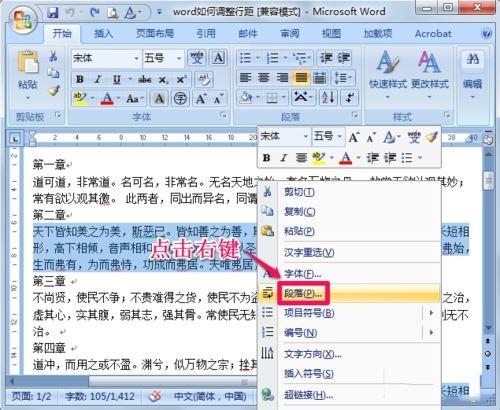This screenshot has height=410, width=500.
Task: Toggle Justify alignment in ribbon
Action: (x=301, y=78)
